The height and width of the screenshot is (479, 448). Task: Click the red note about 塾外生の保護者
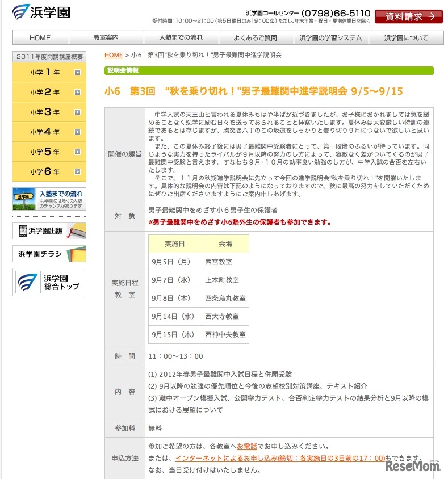(x=240, y=222)
